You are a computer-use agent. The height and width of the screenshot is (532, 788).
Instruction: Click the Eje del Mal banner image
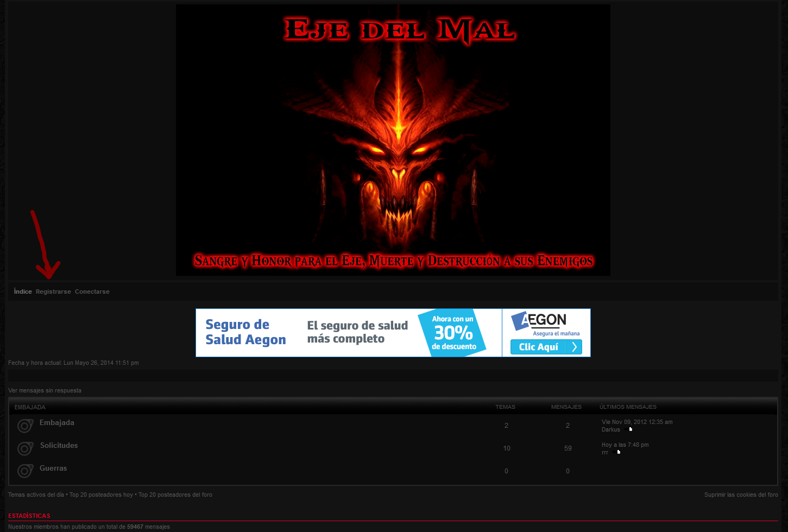(x=393, y=140)
